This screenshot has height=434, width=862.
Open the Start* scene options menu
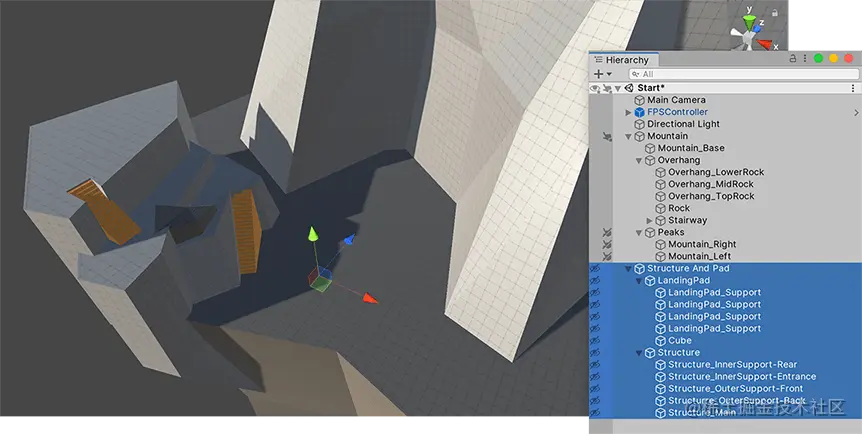coord(853,88)
